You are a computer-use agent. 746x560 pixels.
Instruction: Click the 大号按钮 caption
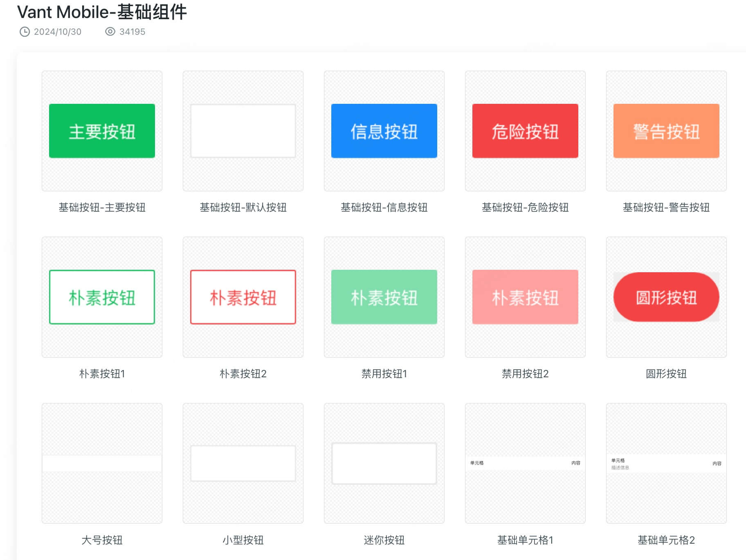pos(102,540)
